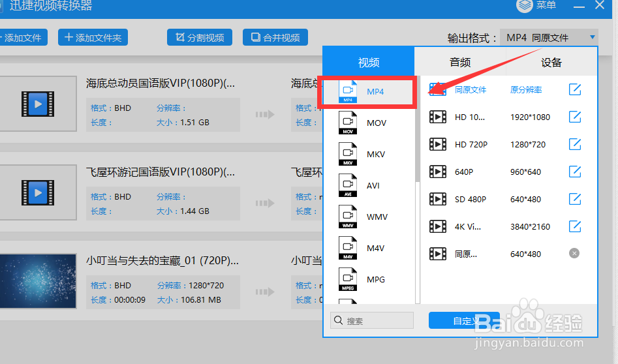Click the 106.81 MB size value
This screenshot has width=618, height=364.
coord(201,300)
